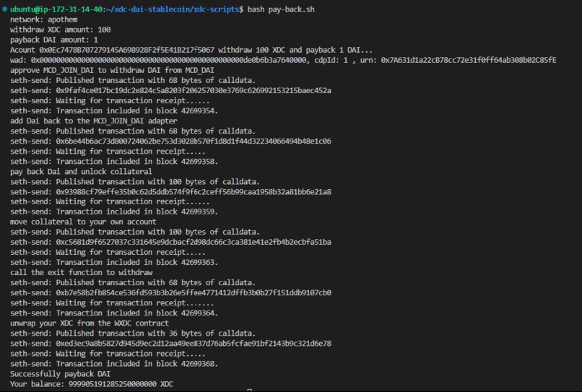Click 'Transaction included in block 42699359' line

(114, 212)
